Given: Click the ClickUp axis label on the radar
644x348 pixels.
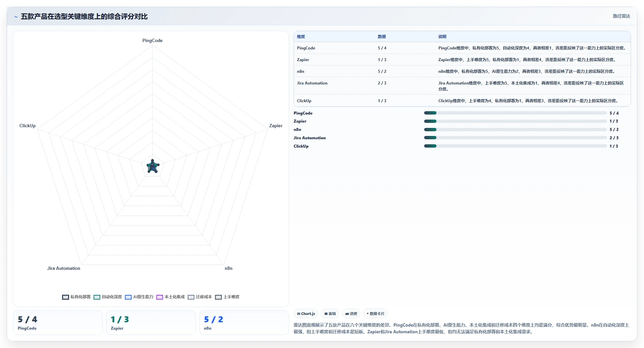Looking at the screenshot, I should click(27, 126).
